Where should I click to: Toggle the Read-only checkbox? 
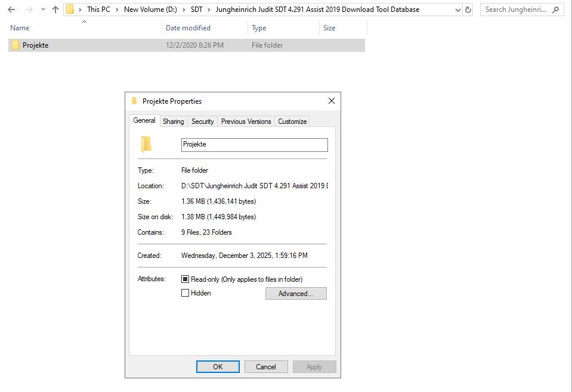click(185, 279)
